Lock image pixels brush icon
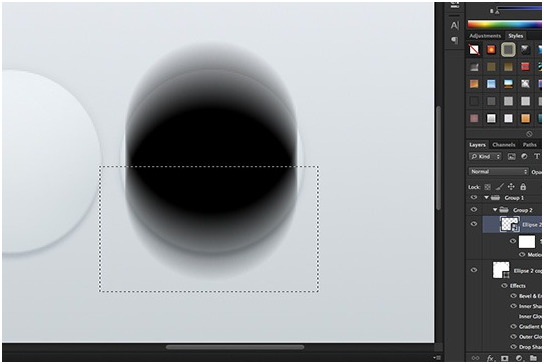The width and height of the screenshot is (544, 364). coord(499,187)
